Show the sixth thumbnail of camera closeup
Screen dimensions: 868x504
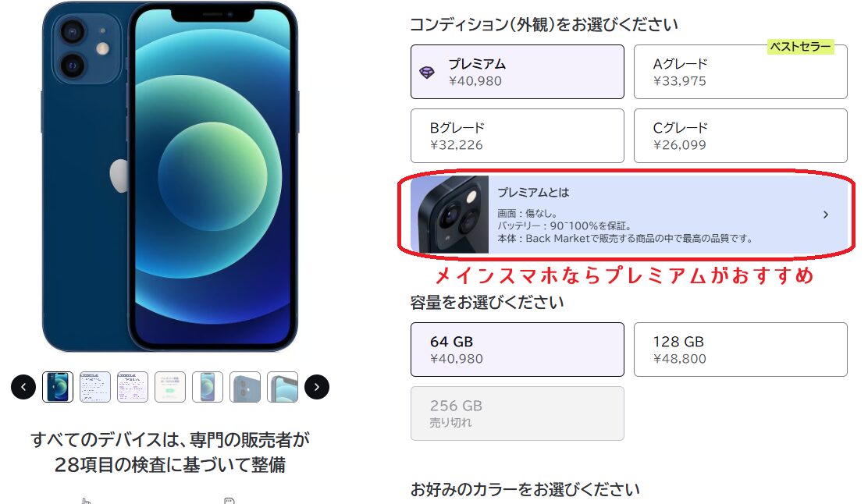click(x=244, y=387)
